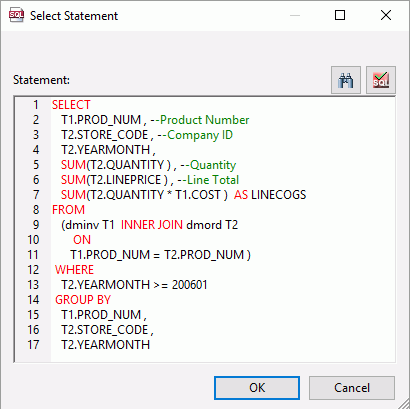Click the SELECT keyword on line 1

tap(71, 105)
